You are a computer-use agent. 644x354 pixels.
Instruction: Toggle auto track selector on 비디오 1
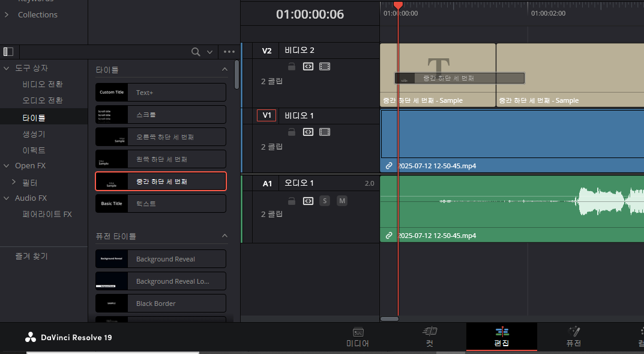click(x=308, y=132)
